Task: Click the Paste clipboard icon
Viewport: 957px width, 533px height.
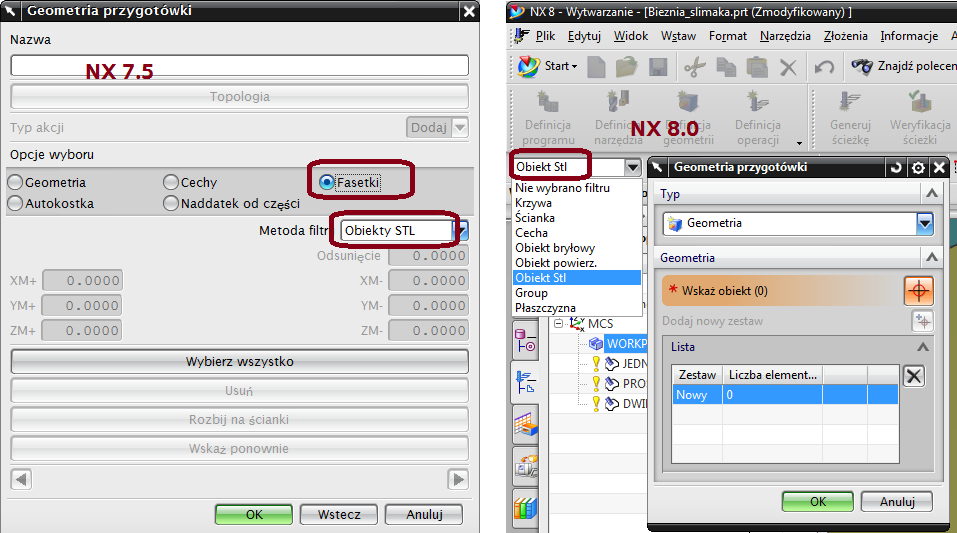Action: (757, 67)
